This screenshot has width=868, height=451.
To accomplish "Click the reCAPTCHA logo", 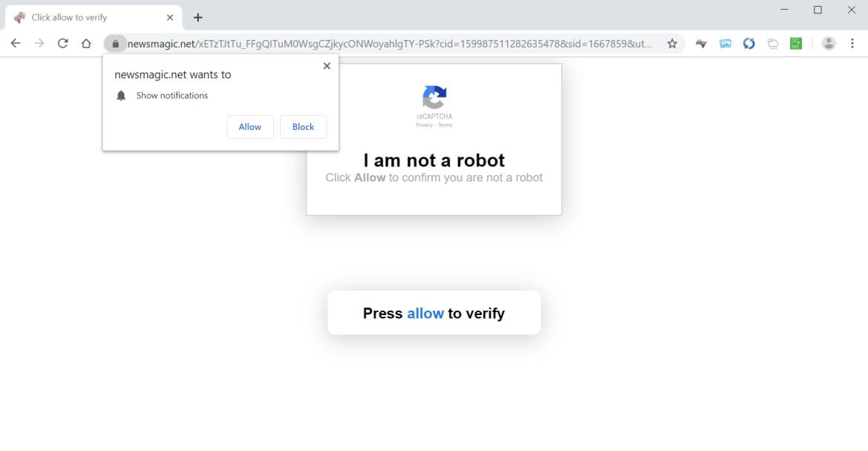I will 434,97.
